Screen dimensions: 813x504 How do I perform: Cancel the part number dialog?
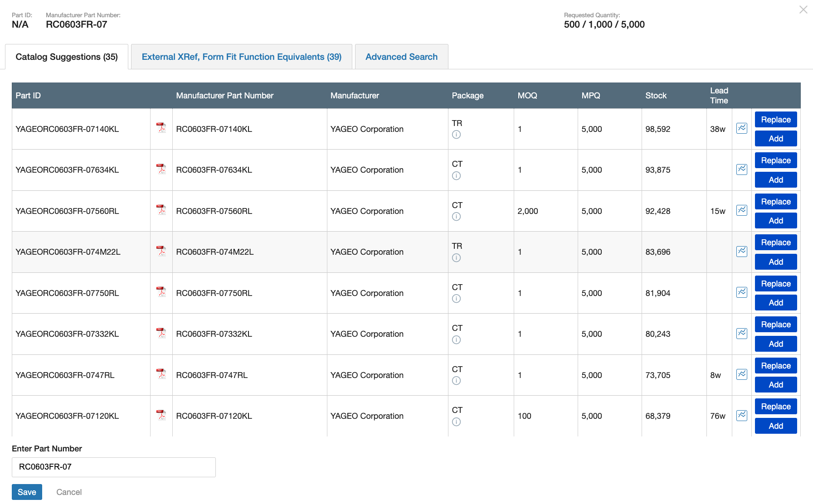click(69, 492)
